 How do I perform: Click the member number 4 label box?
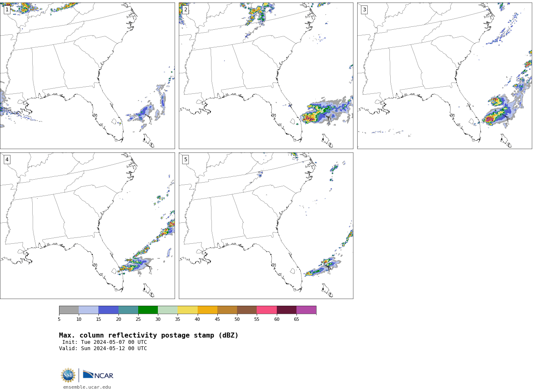(7, 160)
